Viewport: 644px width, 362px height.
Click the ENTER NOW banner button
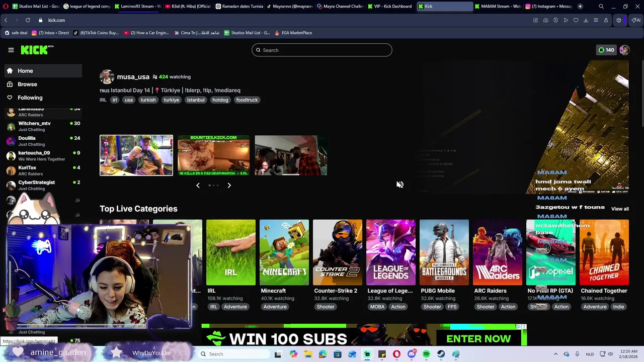coord(478,339)
